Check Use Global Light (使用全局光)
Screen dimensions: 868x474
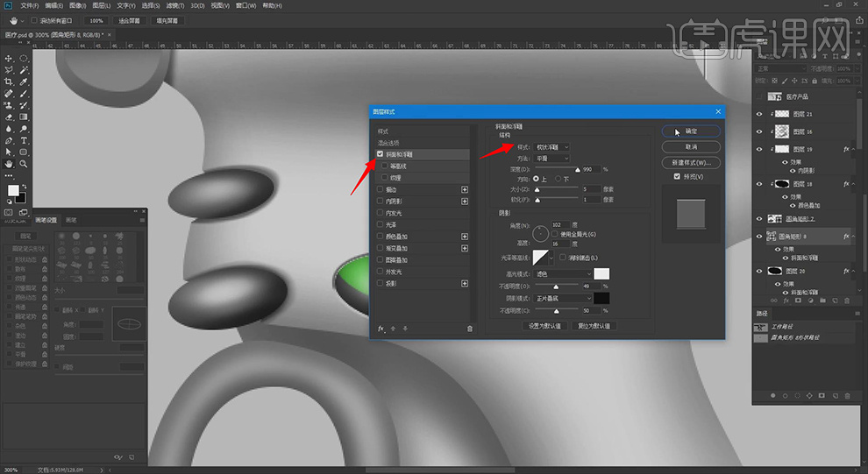pyautogui.click(x=555, y=235)
